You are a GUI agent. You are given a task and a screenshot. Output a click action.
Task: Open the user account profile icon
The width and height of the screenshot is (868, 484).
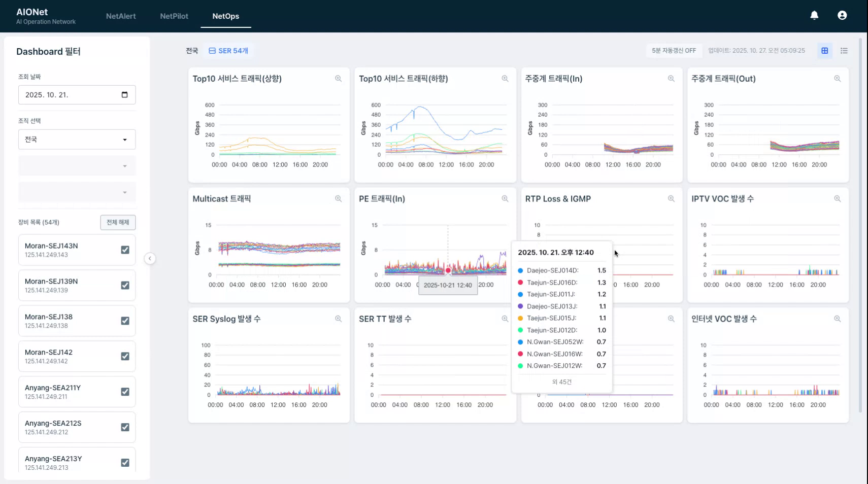pos(842,15)
